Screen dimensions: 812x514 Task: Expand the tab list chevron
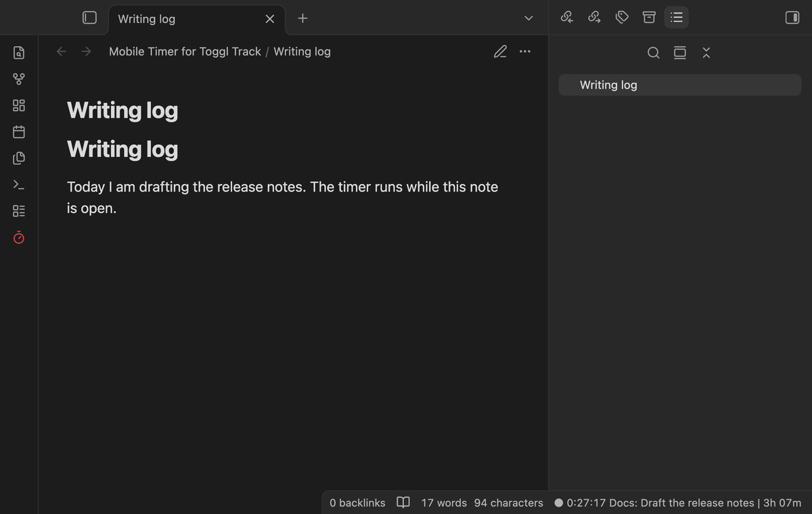coord(528,18)
